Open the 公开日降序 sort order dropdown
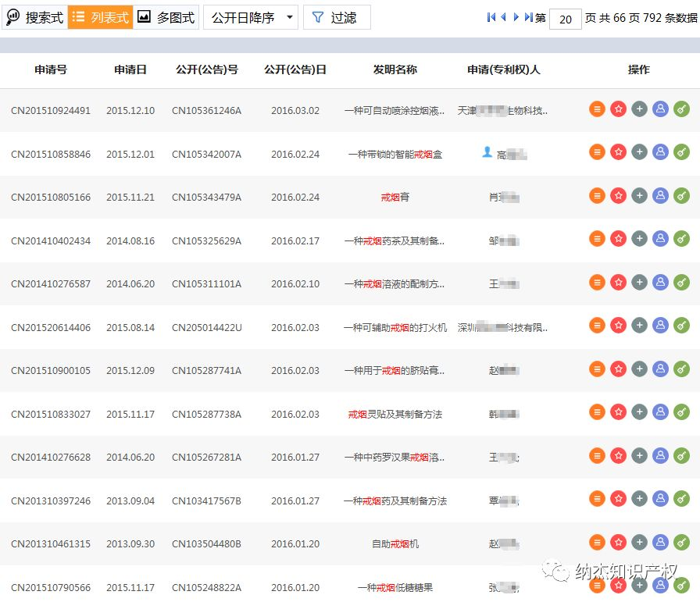This screenshot has height=602, width=700. 248,16
